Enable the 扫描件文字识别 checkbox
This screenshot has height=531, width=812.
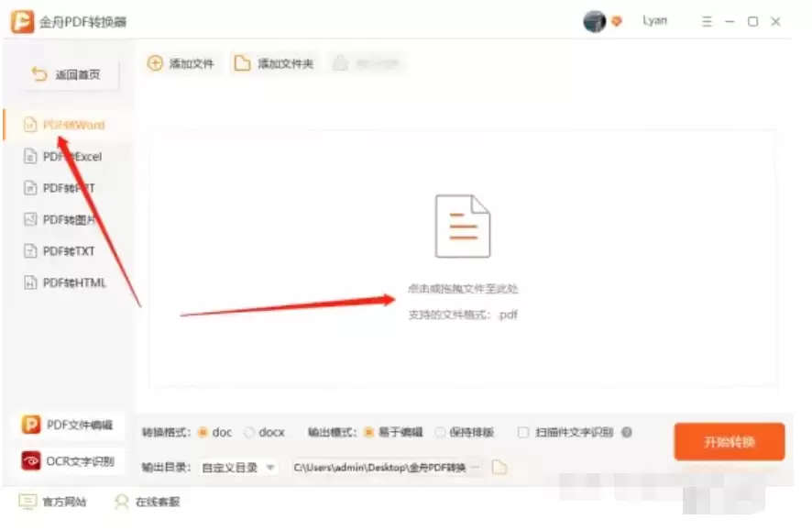click(x=523, y=432)
